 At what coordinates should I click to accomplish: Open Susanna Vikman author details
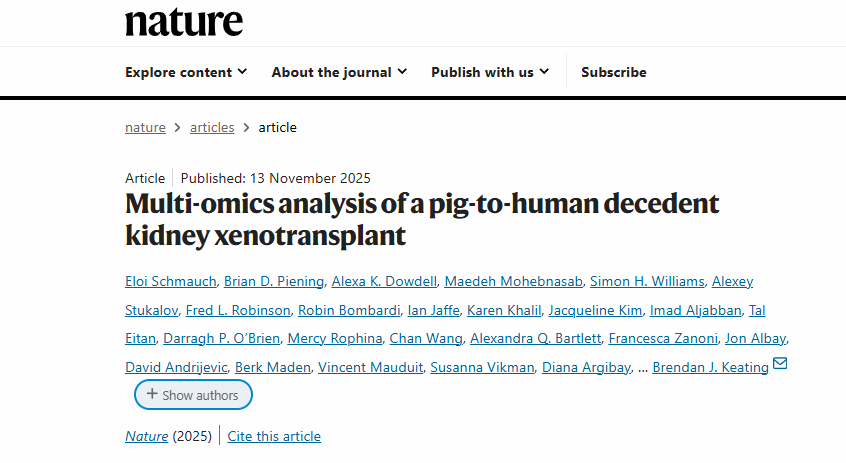click(481, 368)
